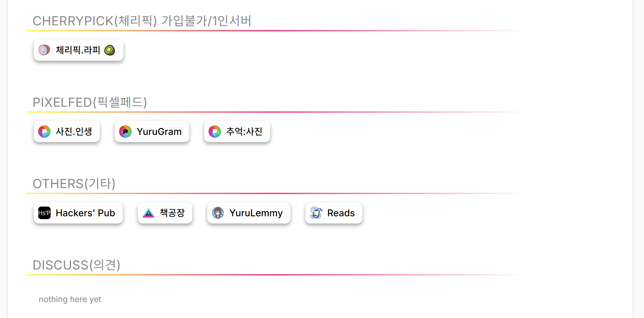Image resolution: width=644 pixels, height=318 pixels.
Task: Visit the YuruLemmy text link
Action: click(256, 213)
